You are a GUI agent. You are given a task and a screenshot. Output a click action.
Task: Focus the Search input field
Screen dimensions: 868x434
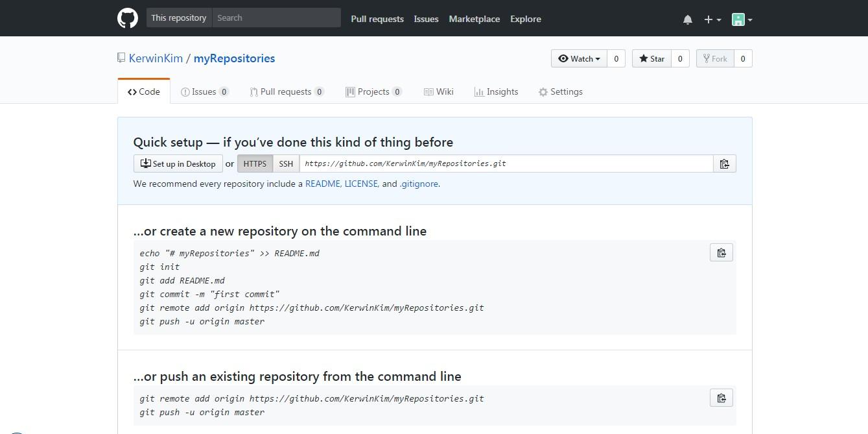pos(276,18)
